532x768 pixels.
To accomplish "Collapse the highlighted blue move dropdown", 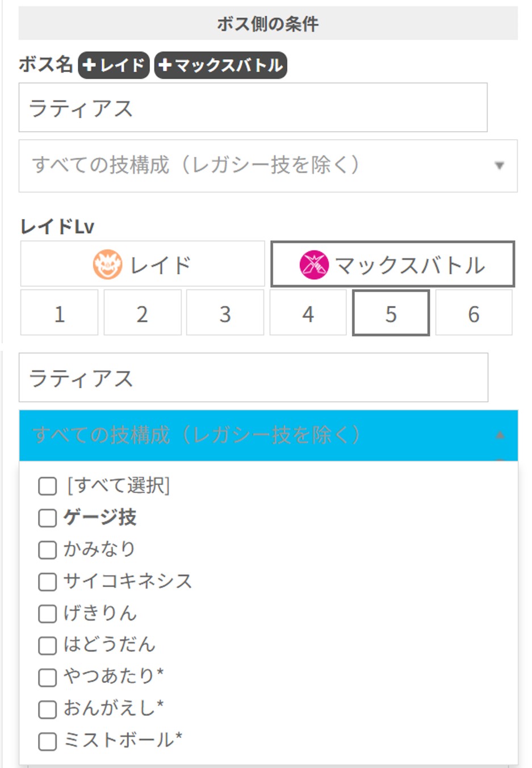I will (x=268, y=435).
